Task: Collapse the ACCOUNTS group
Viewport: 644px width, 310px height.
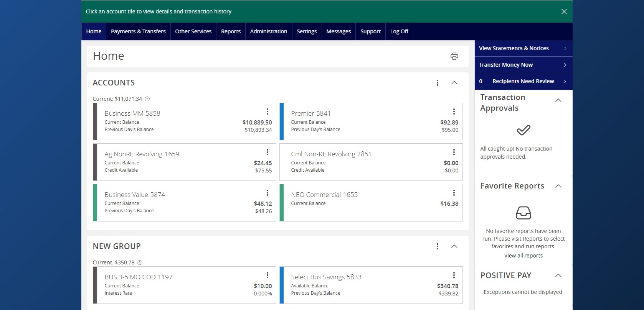Action: pos(454,83)
